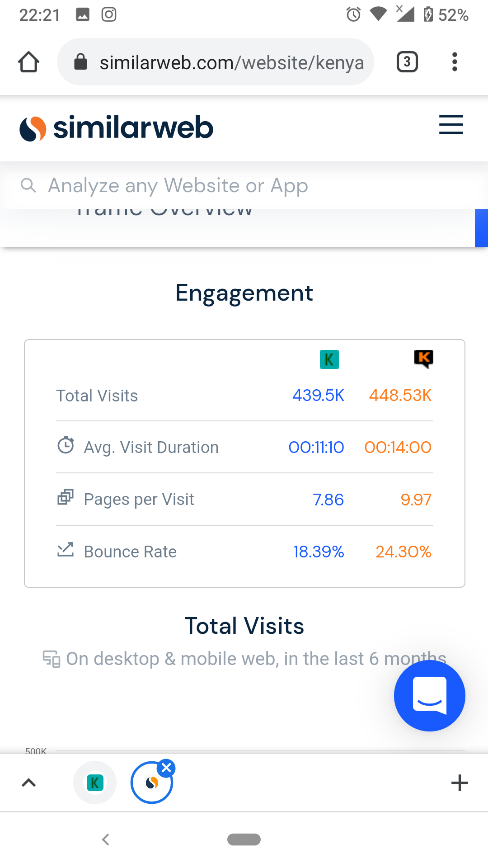Open Chrome's three-dot overflow menu
Image resolution: width=488 pixels, height=868 pixels.
(455, 62)
